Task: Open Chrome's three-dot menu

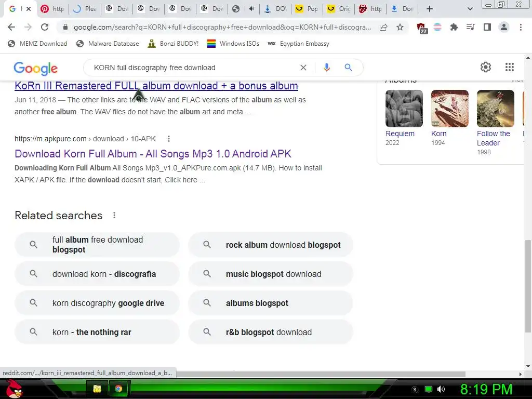Action: 521,27
